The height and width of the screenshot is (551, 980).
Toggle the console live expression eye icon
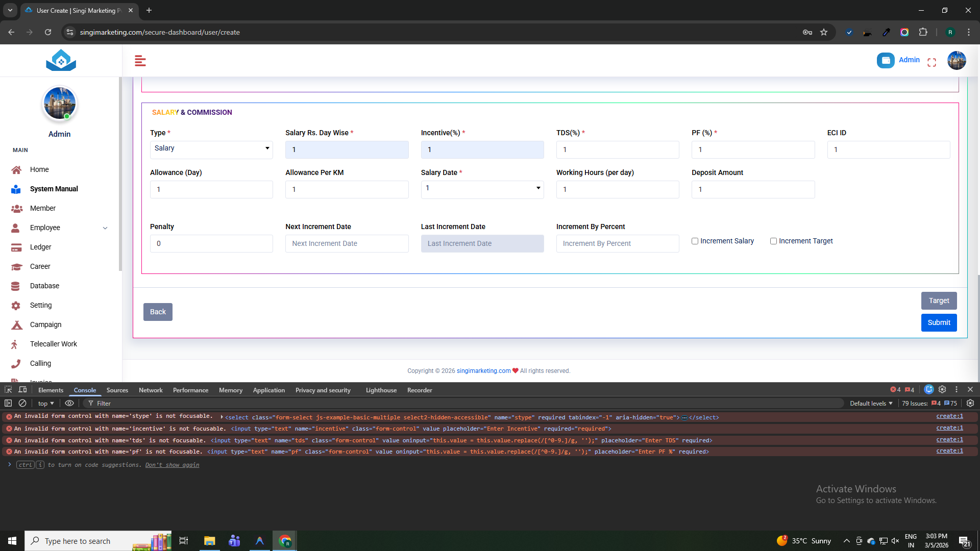pyautogui.click(x=69, y=403)
